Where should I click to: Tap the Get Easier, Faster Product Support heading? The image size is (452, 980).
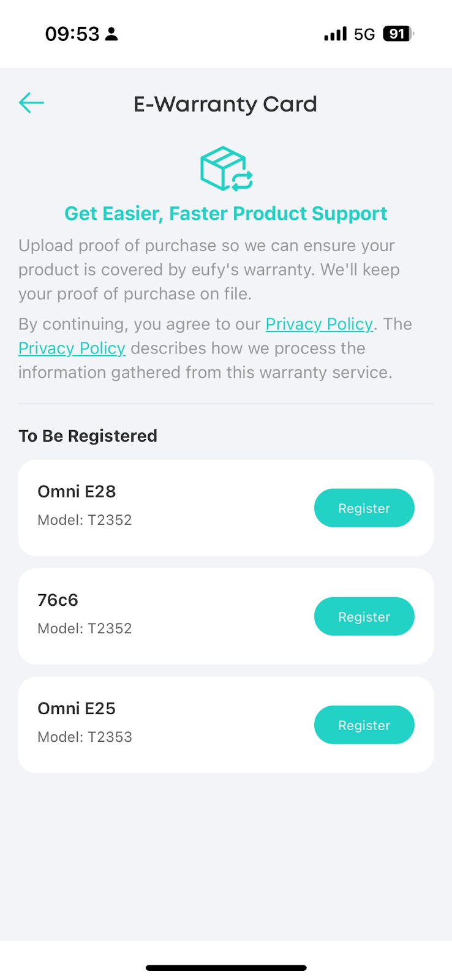click(x=225, y=213)
